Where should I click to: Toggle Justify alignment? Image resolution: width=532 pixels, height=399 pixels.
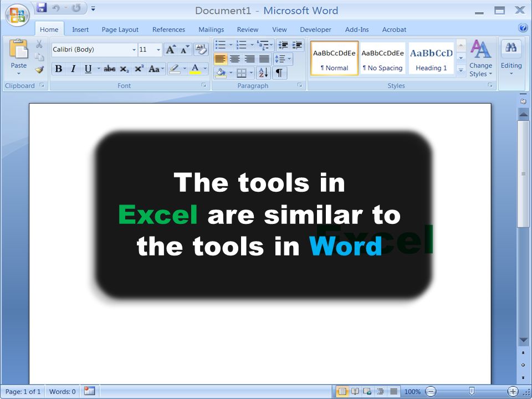point(264,59)
